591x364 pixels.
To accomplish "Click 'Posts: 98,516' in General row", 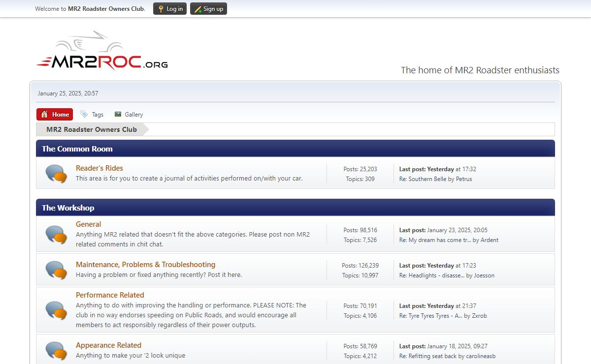I will coord(361,230).
